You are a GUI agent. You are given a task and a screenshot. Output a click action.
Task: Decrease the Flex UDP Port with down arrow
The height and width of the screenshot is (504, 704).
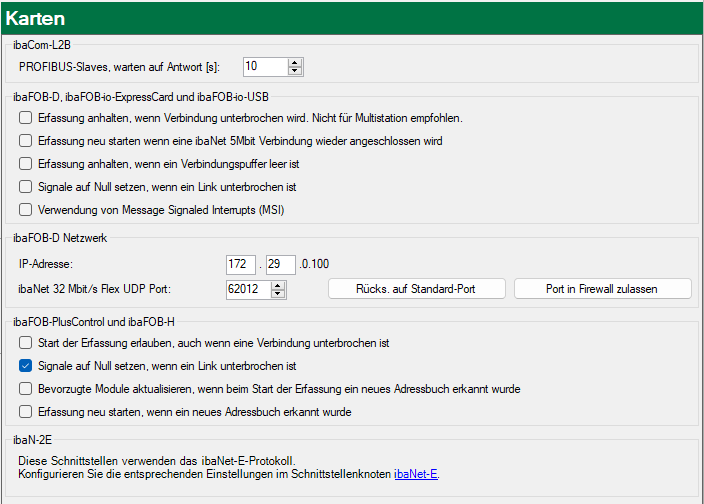pos(278,294)
